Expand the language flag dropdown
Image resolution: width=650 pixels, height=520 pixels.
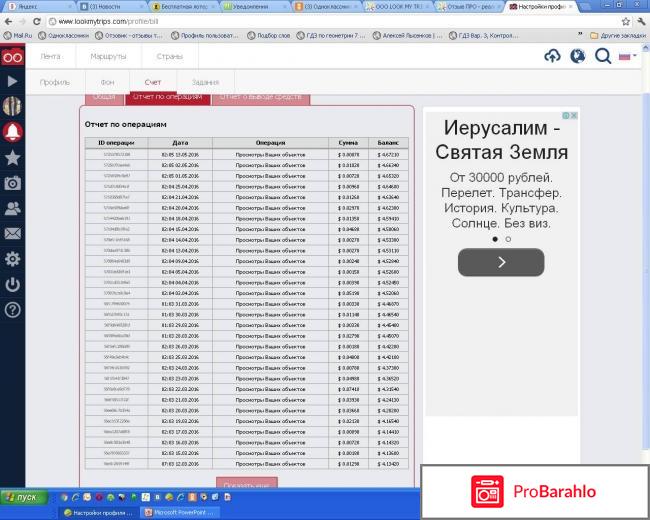click(628, 56)
